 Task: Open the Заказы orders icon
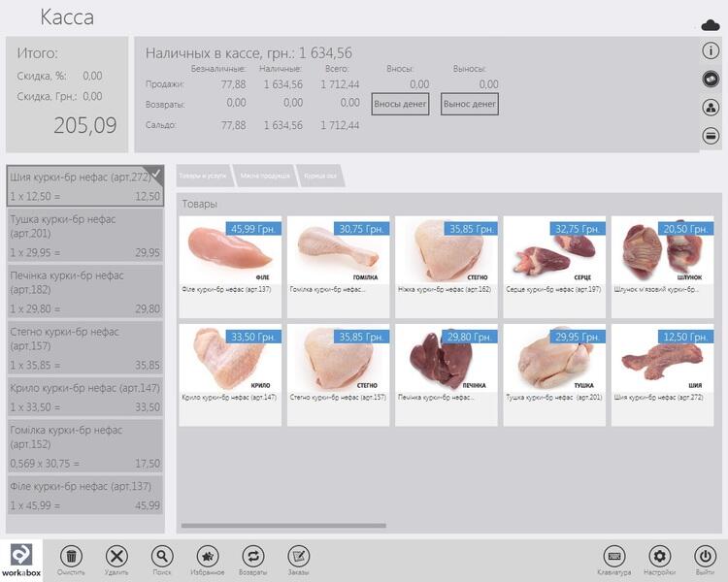(x=299, y=556)
